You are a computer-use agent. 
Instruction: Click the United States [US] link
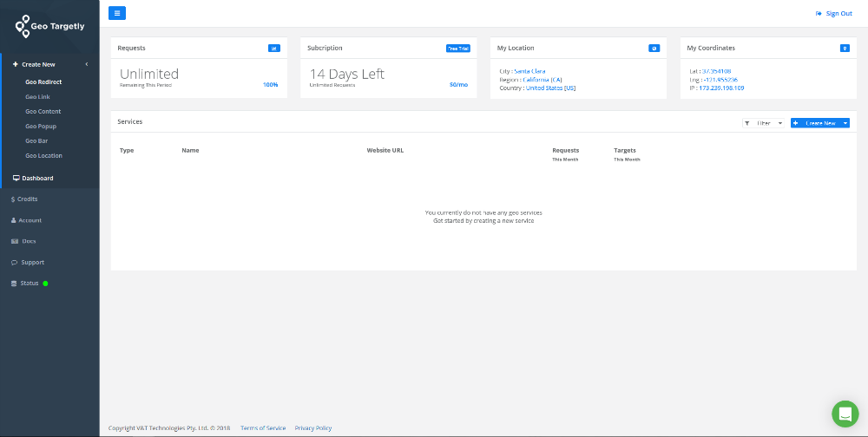[x=551, y=88]
